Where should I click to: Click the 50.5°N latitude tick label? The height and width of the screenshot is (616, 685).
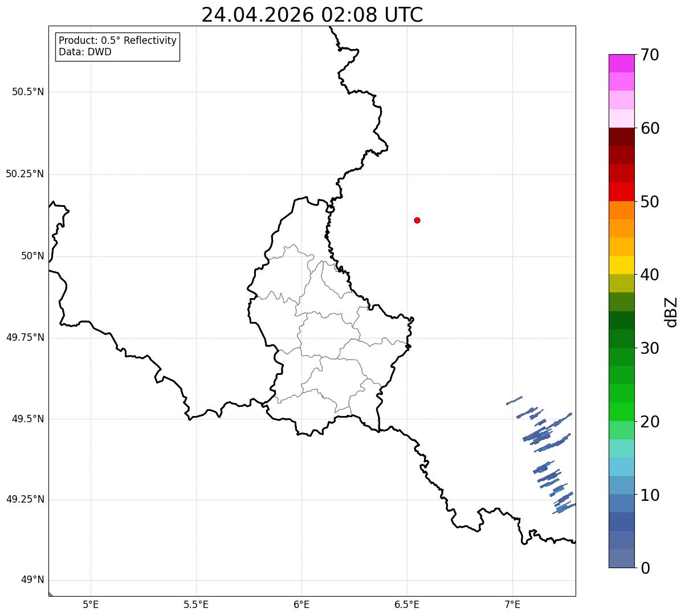(x=28, y=92)
